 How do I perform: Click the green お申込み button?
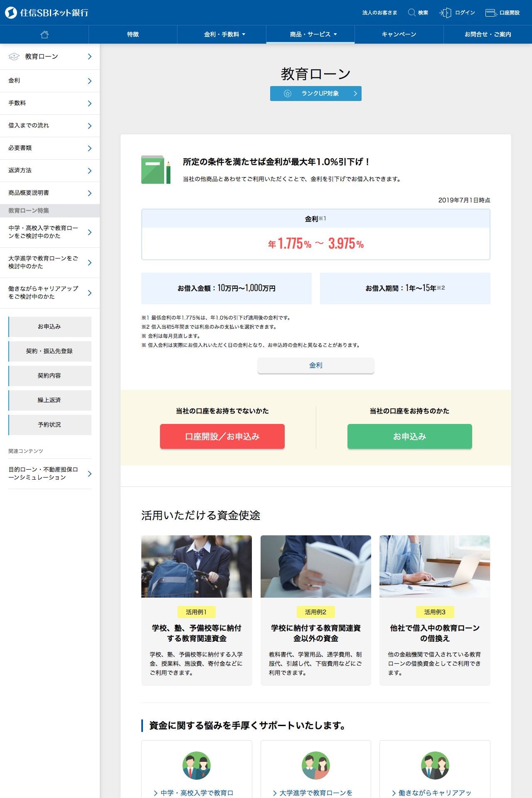tap(410, 436)
